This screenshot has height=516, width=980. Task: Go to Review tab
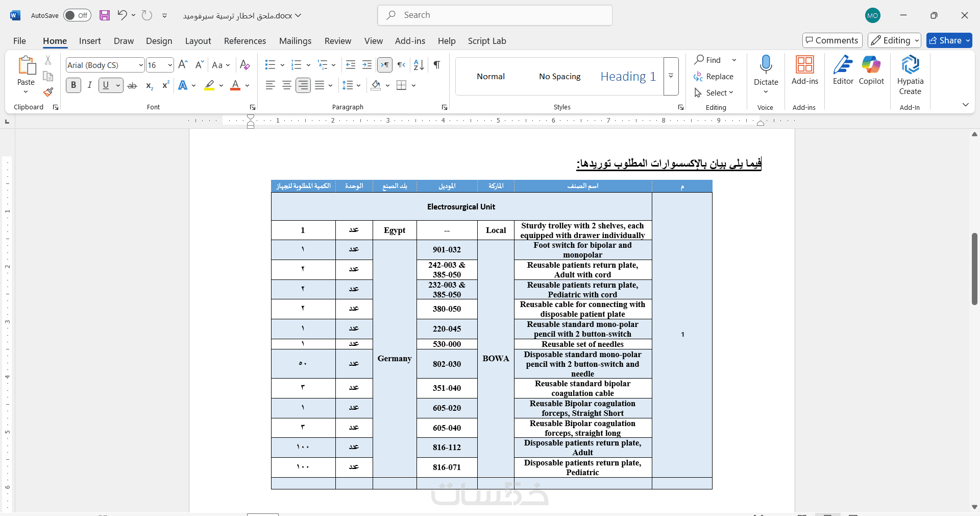point(338,41)
